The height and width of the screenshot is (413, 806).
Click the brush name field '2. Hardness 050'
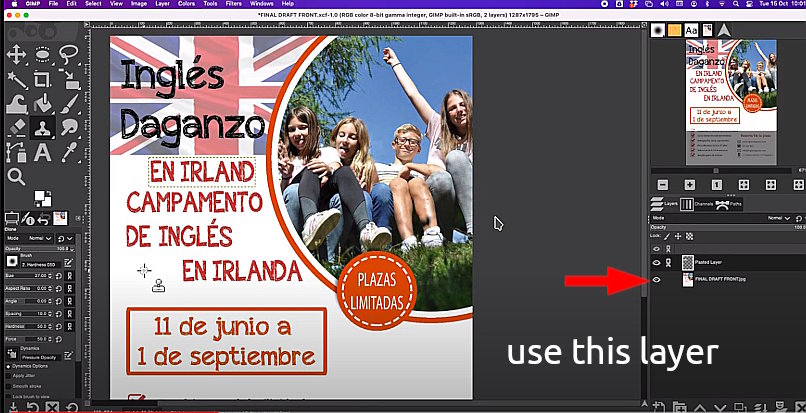point(41,264)
